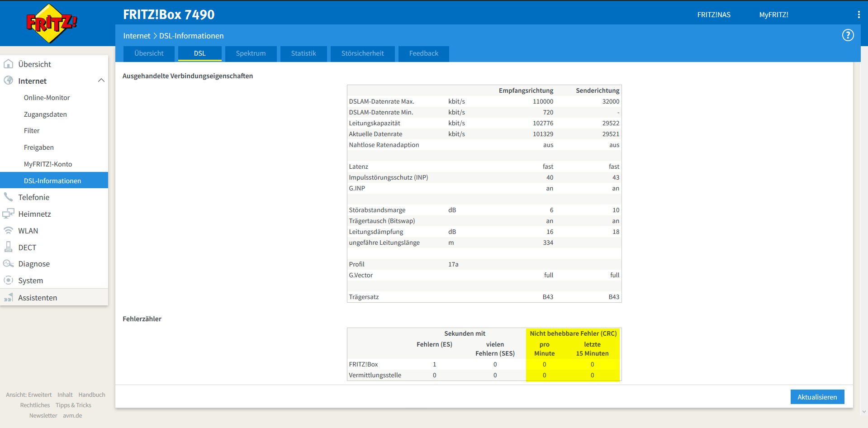Click the Internet globe icon
This screenshot has height=428, width=868.
(x=9, y=81)
